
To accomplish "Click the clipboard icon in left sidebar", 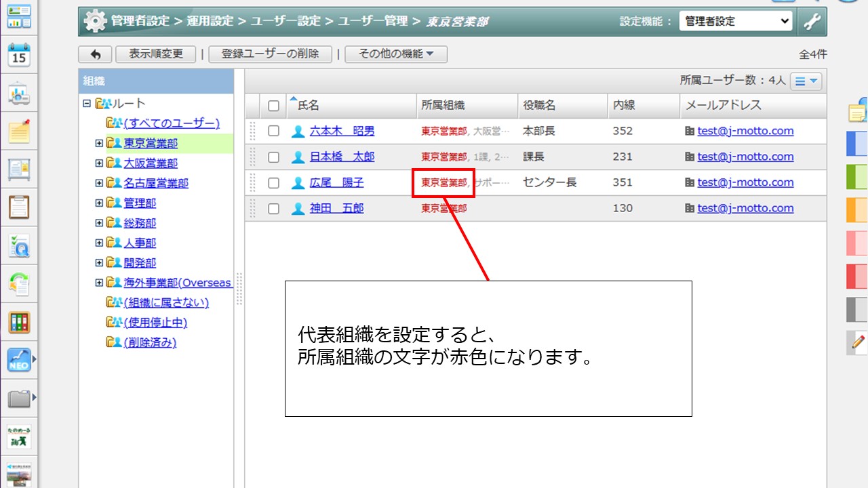I will point(19,207).
